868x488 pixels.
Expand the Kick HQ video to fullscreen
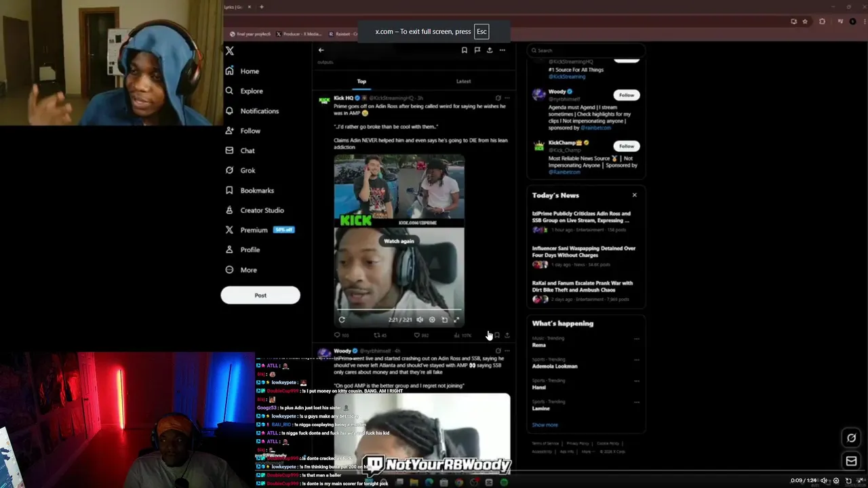(456, 320)
